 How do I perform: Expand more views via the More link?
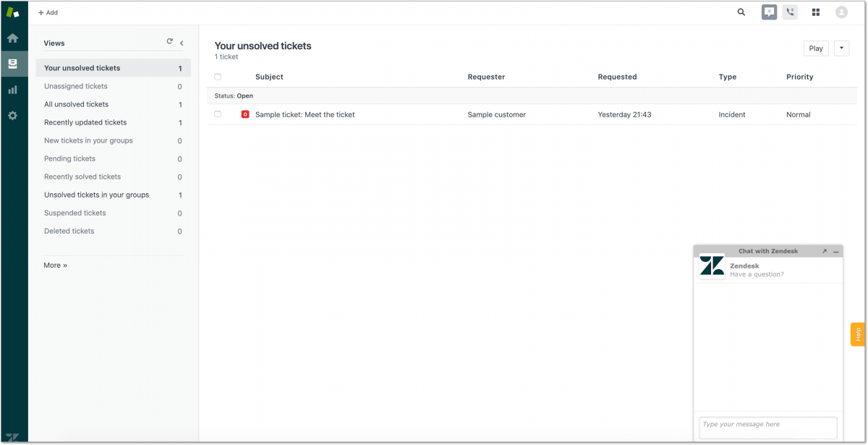click(x=55, y=265)
